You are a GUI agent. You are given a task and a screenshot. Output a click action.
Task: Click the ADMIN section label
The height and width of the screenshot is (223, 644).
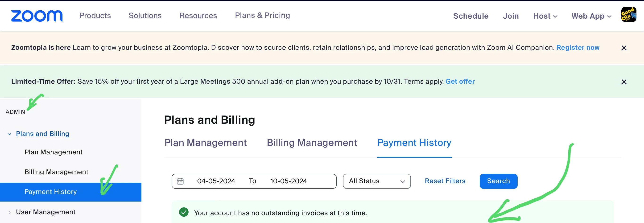(x=15, y=112)
